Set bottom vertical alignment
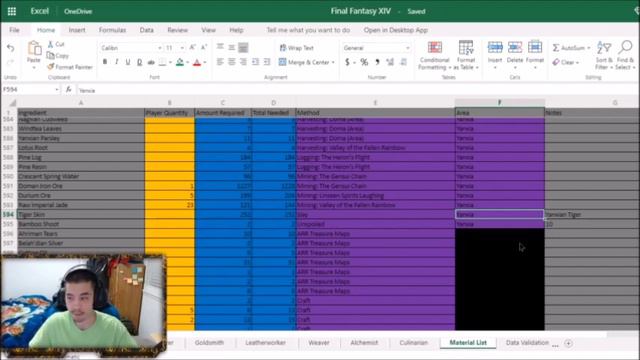This screenshot has width=640, height=360. [x=243, y=47]
